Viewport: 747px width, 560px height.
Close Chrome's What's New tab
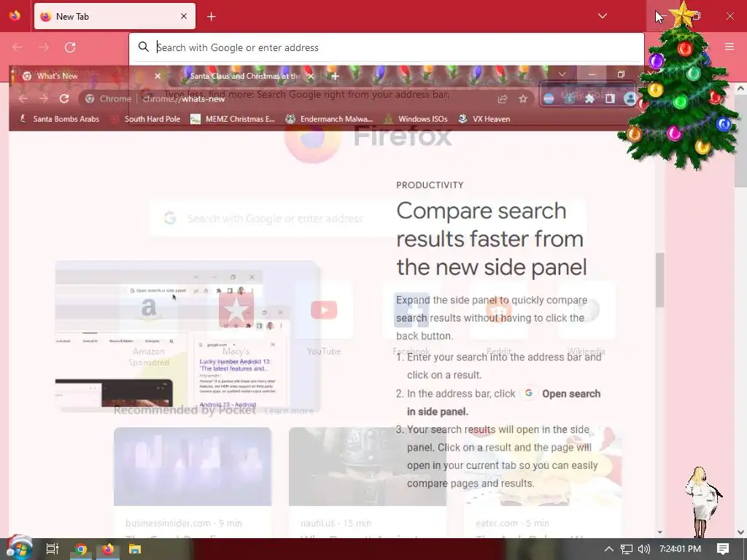(x=158, y=76)
